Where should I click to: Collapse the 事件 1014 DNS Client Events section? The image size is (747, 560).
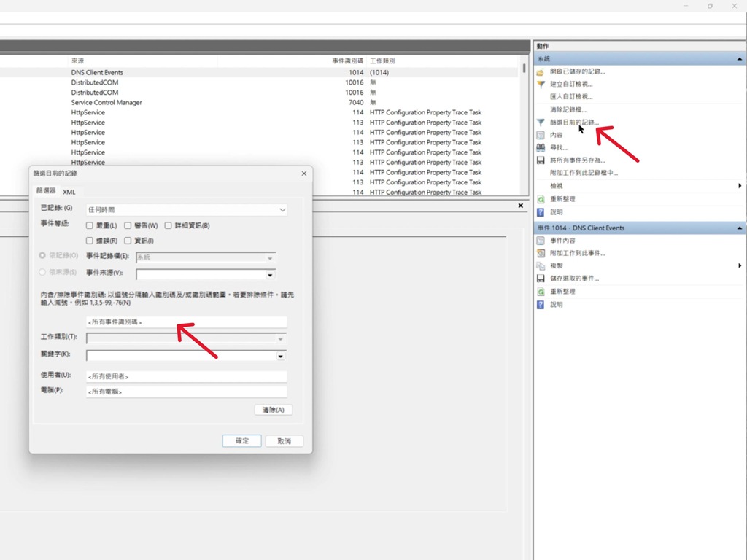(740, 228)
